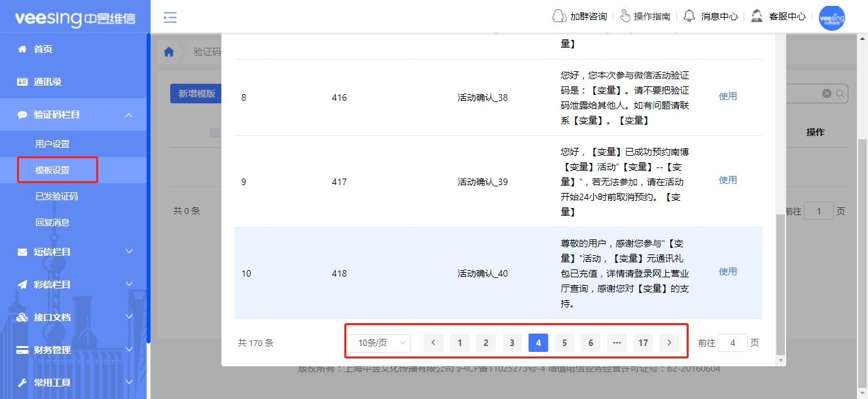This screenshot has height=399, width=868.
Task: Click the background 前往 page input showing 1
Action: point(818,211)
